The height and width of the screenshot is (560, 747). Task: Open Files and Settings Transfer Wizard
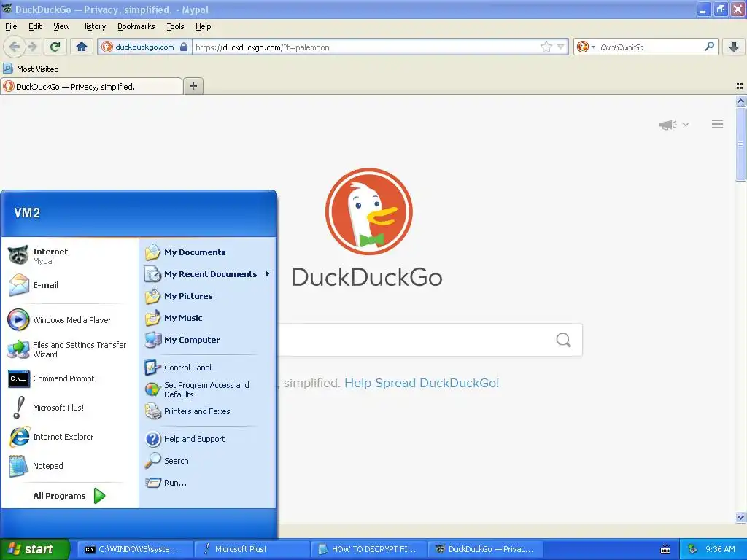click(x=69, y=349)
